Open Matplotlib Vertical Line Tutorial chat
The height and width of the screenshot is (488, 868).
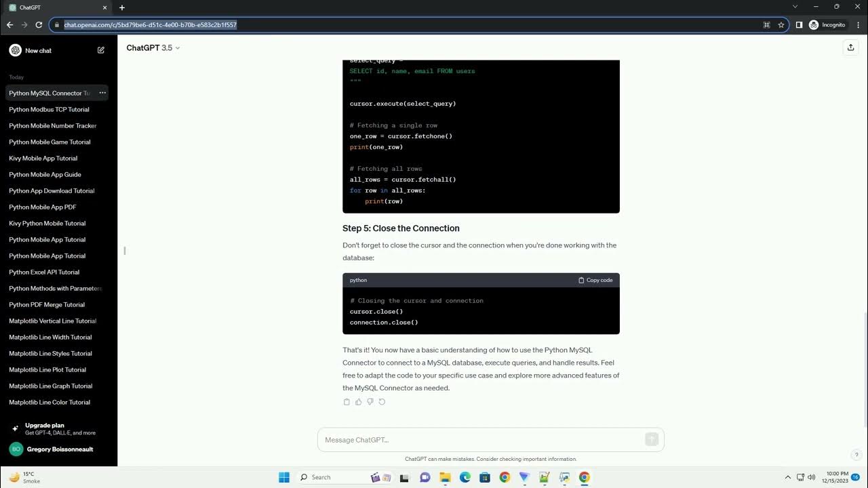pyautogui.click(x=57, y=321)
